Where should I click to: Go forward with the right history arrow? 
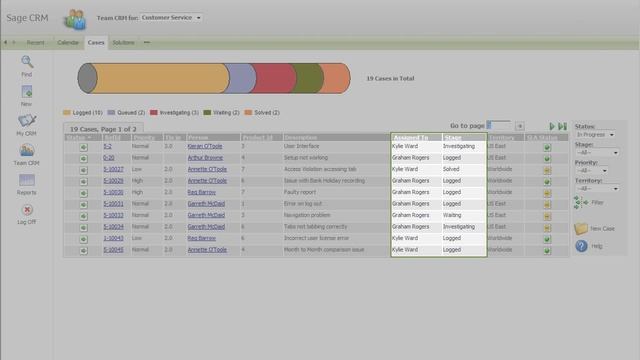[14, 42]
